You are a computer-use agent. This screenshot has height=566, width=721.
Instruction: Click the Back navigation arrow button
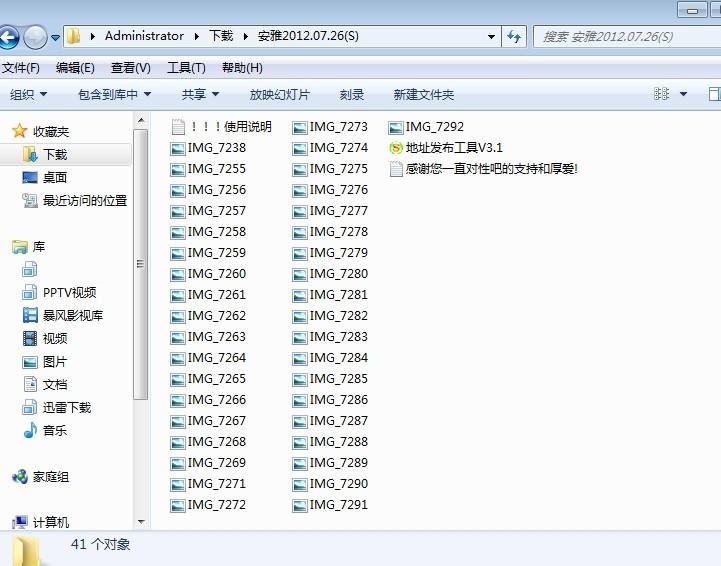pos(8,37)
